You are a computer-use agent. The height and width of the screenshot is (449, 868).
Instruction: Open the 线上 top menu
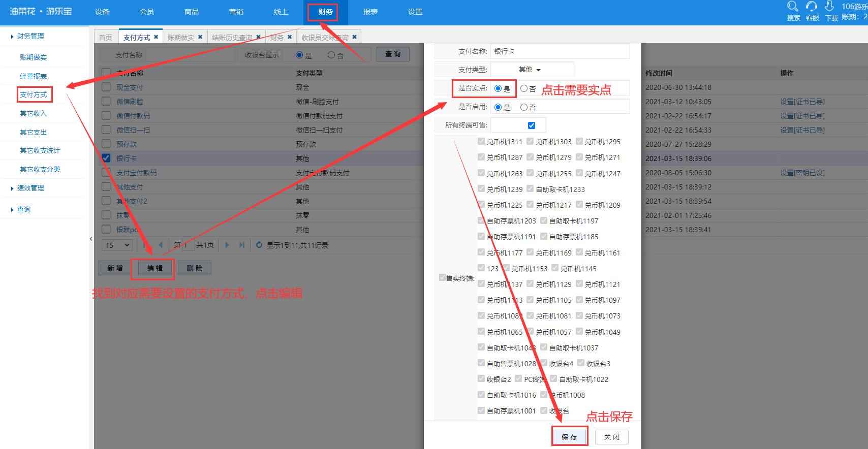point(281,12)
